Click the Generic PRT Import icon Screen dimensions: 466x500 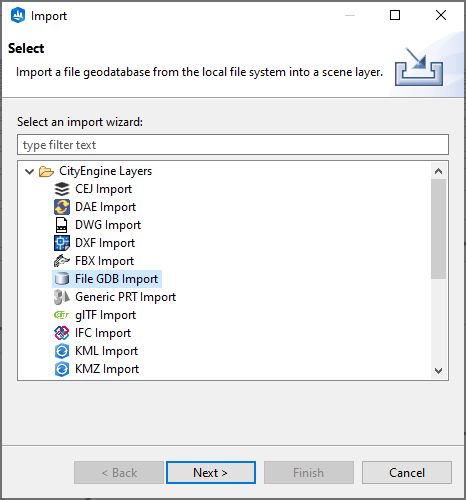point(62,297)
